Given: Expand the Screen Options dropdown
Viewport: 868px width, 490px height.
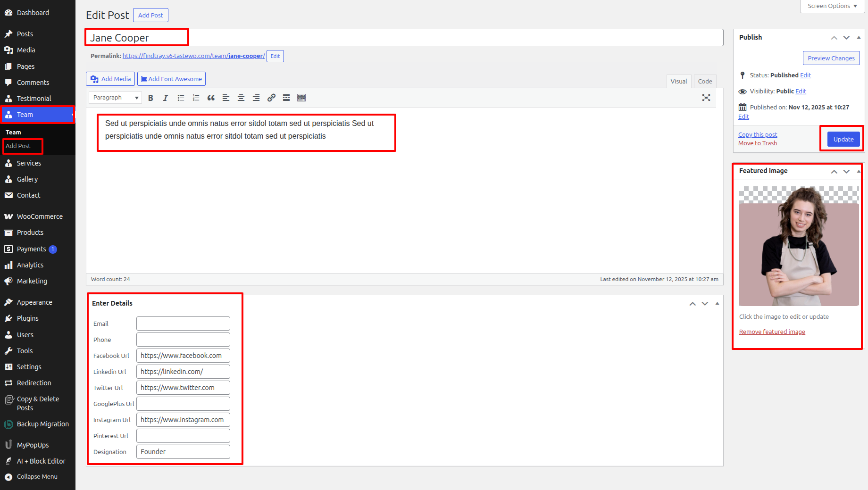Looking at the screenshot, I should (832, 6).
